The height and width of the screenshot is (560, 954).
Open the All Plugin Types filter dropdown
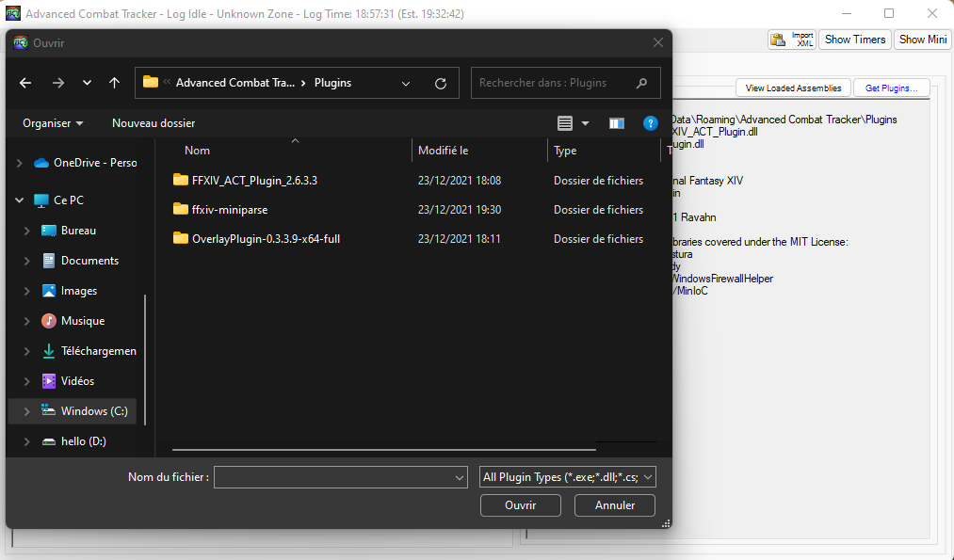567,477
